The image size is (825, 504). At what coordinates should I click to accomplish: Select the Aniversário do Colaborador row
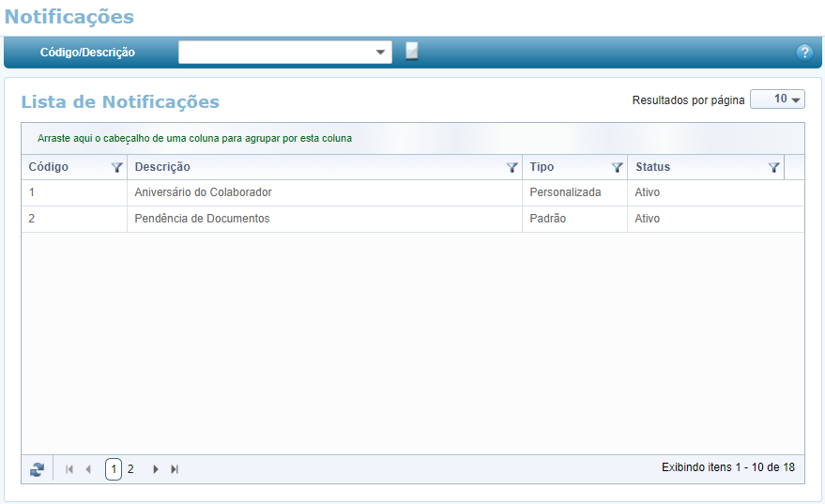tap(203, 192)
